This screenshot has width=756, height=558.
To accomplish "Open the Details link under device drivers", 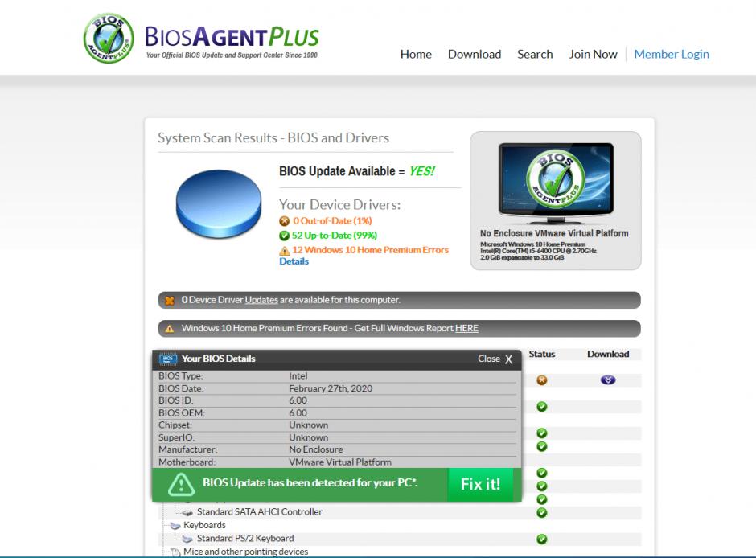I will click(294, 261).
